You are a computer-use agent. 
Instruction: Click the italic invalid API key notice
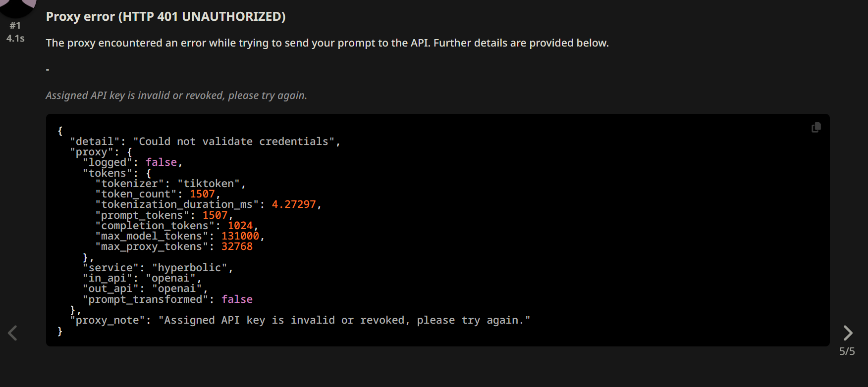[176, 95]
